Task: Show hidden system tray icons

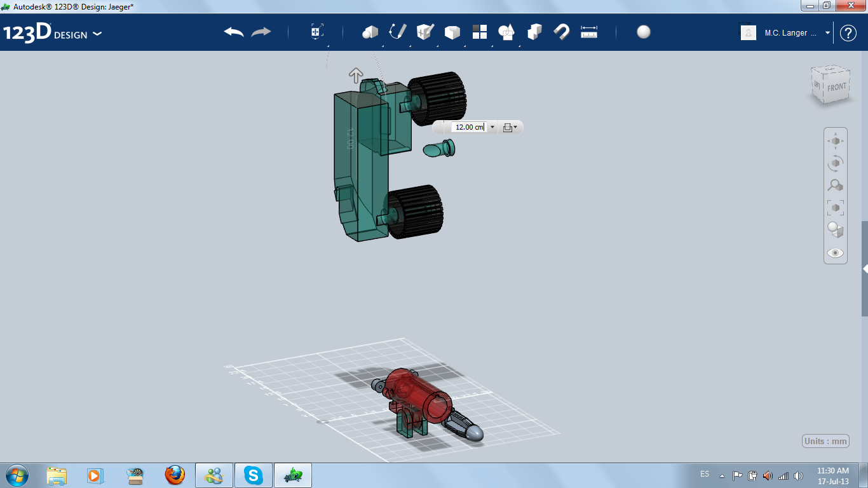Action: click(722, 475)
